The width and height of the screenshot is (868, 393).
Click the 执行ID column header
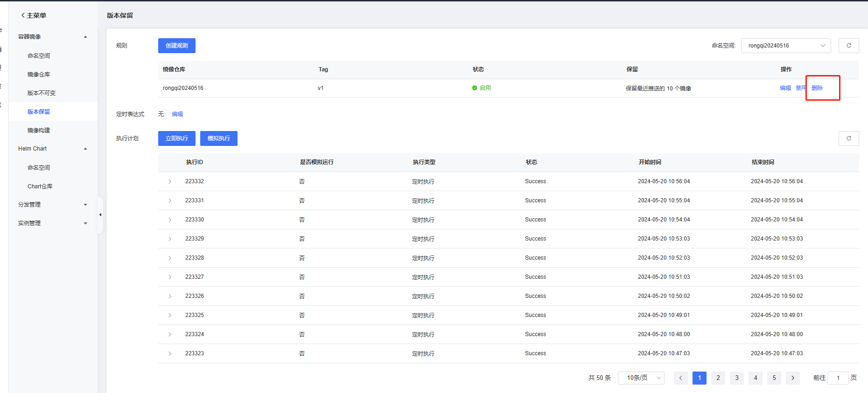195,162
